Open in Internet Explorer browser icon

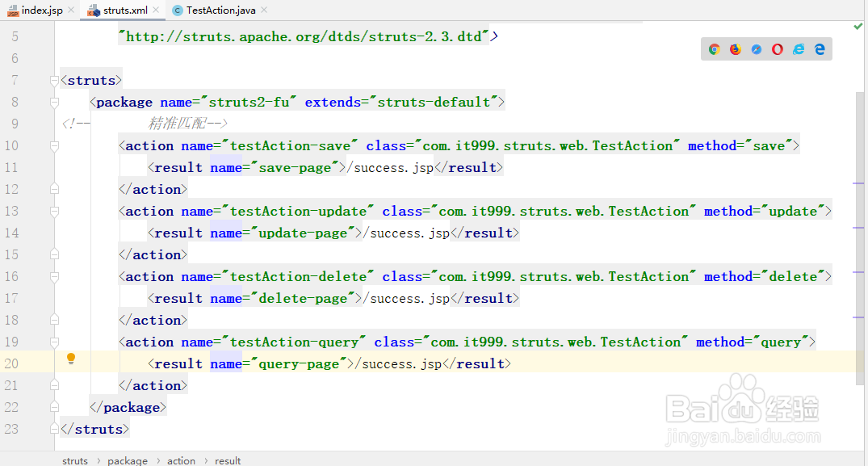click(x=799, y=49)
